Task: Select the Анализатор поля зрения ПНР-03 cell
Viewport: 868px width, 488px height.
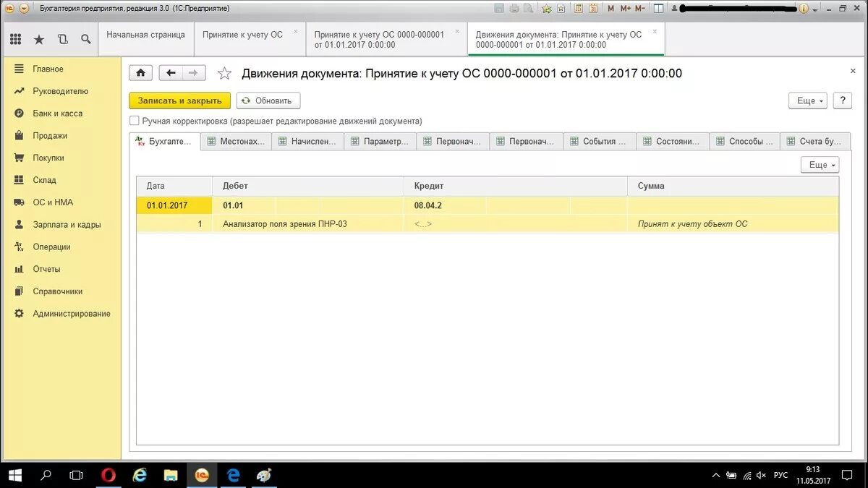Action: 308,224
